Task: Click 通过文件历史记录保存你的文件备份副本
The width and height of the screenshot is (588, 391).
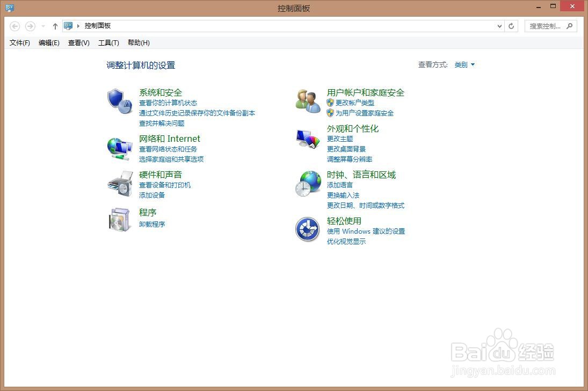Action: (x=197, y=113)
